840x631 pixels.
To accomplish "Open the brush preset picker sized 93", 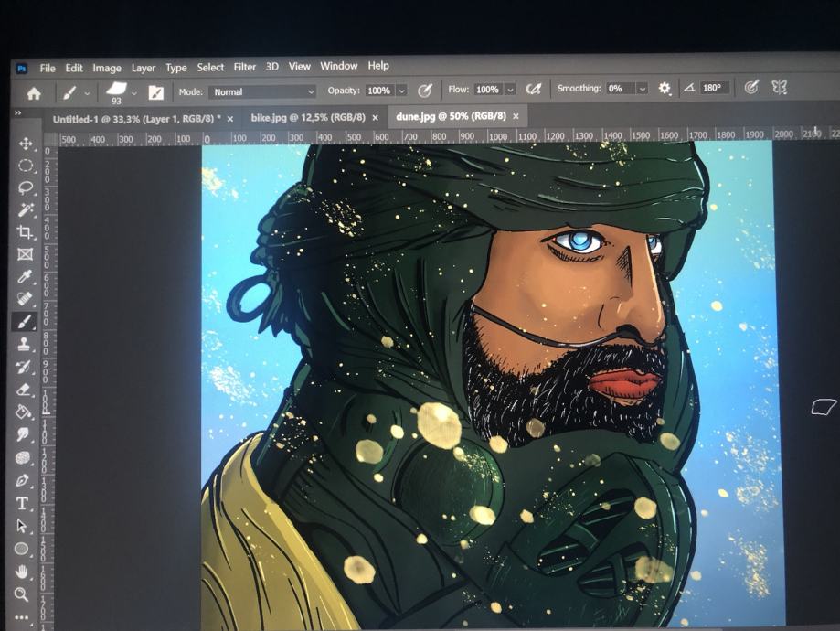I will [117, 92].
